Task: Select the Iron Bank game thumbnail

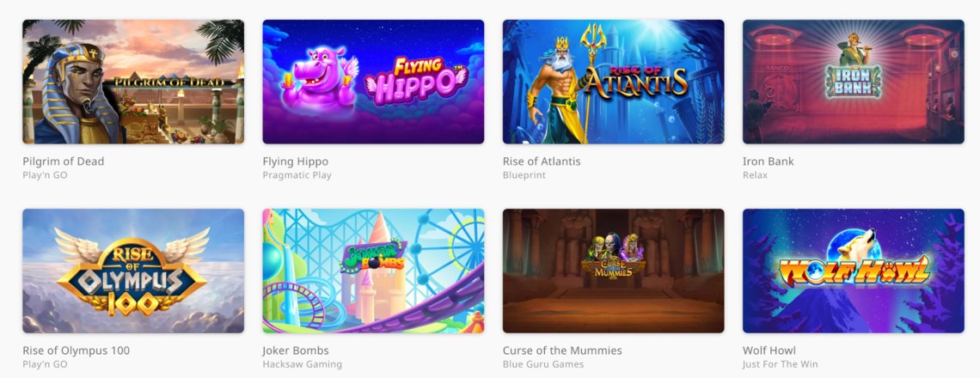Action: (x=853, y=82)
